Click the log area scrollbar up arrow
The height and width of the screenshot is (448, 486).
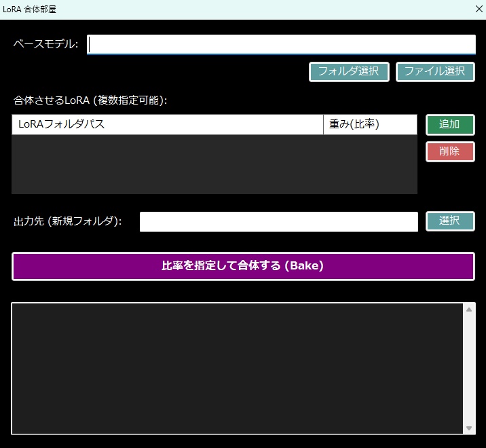(x=469, y=310)
